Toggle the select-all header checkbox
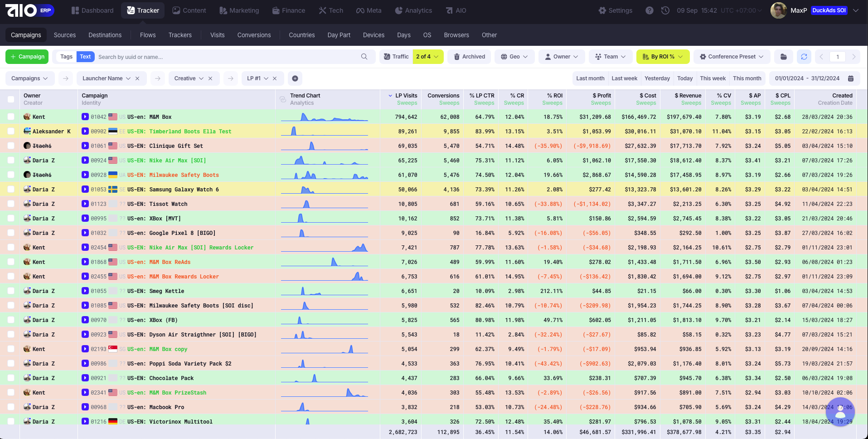 click(11, 99)
